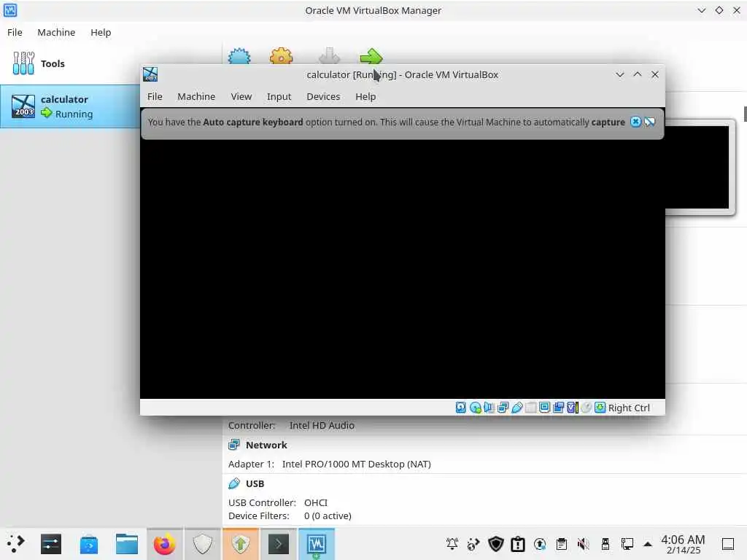Click 'Intel PRO/1000 MT Desktop (NAT)' adapter text
This screenshot has height=560, width=747.
pyautogui.click(x=356, y=464)
